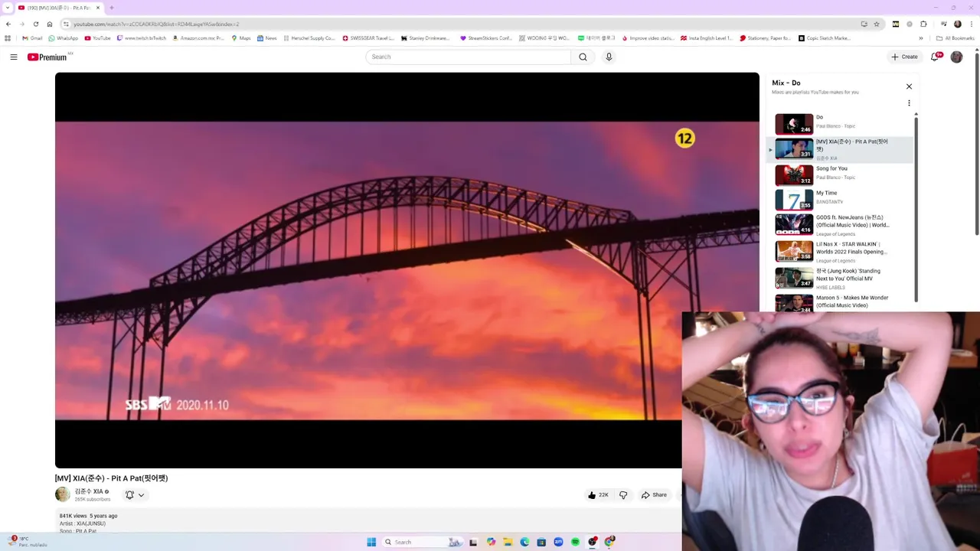Open the tab search dropdown in Chrome

[x=8, y=8]
